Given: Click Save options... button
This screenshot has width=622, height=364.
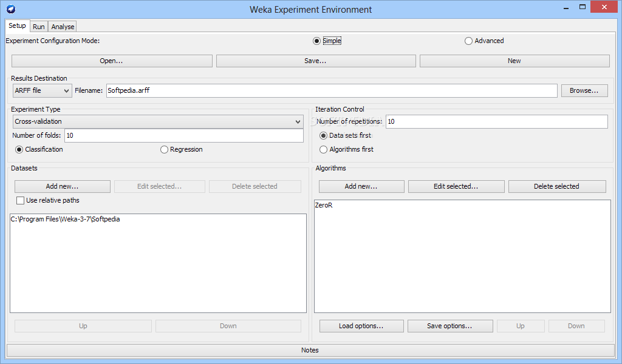Looking at the screenshot, I should 450,326.
